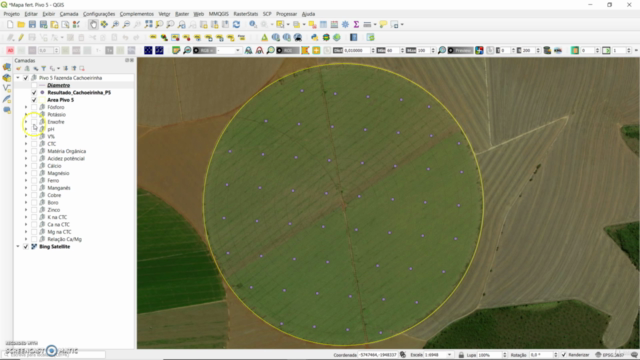Viewport: 640px width, 360px height.
Task: Open the Escala scale dropdown
Action: (449, 355)
